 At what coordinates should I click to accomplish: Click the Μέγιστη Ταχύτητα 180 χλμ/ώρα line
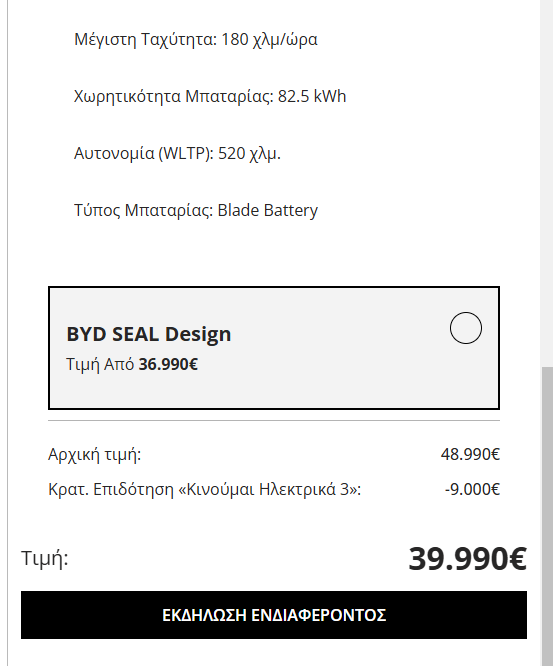(196, 40)
